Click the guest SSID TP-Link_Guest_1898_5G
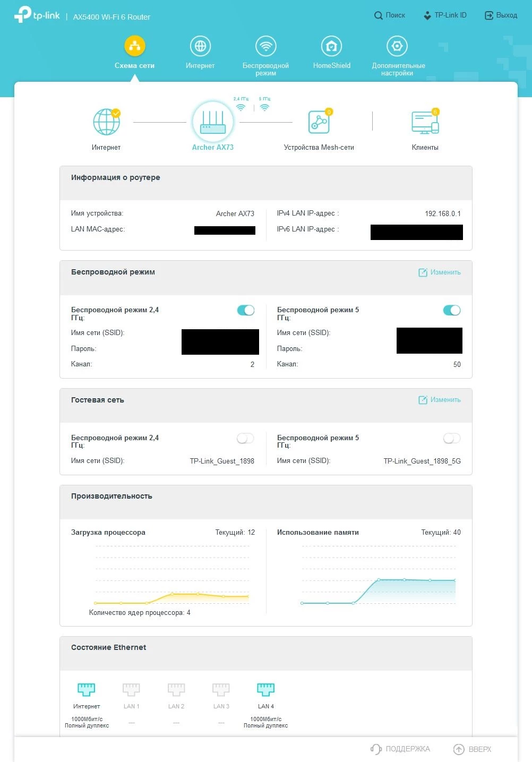This screenshot has width=532, height=762. coord(422,461)
